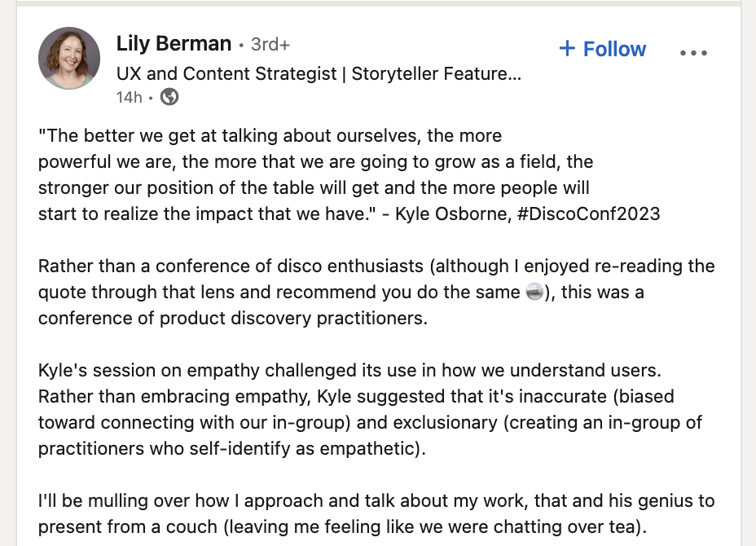Click the paragraph starting I'll be mulling
This screenshot has height=546, width=756.
click(376, 513)
